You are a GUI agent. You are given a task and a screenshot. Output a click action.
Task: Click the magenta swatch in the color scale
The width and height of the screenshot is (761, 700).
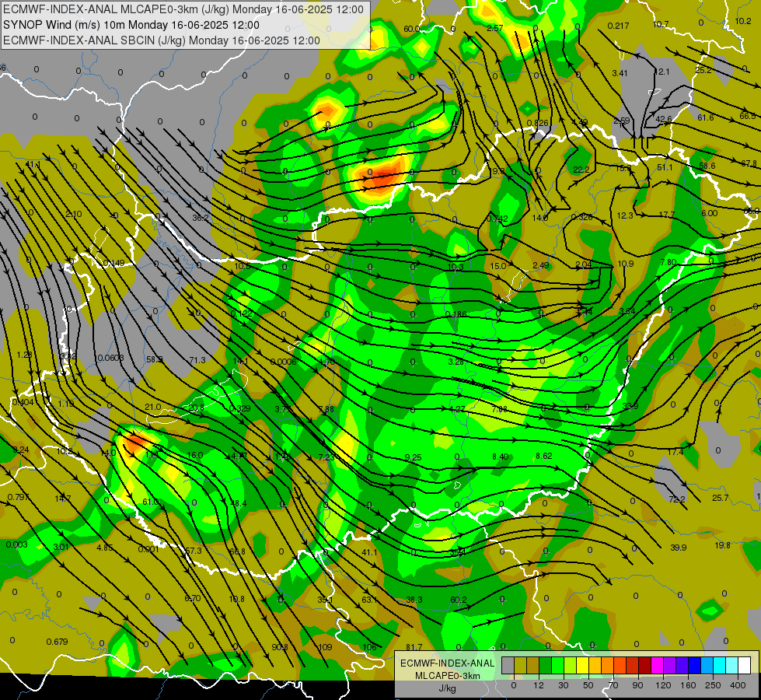658,665
